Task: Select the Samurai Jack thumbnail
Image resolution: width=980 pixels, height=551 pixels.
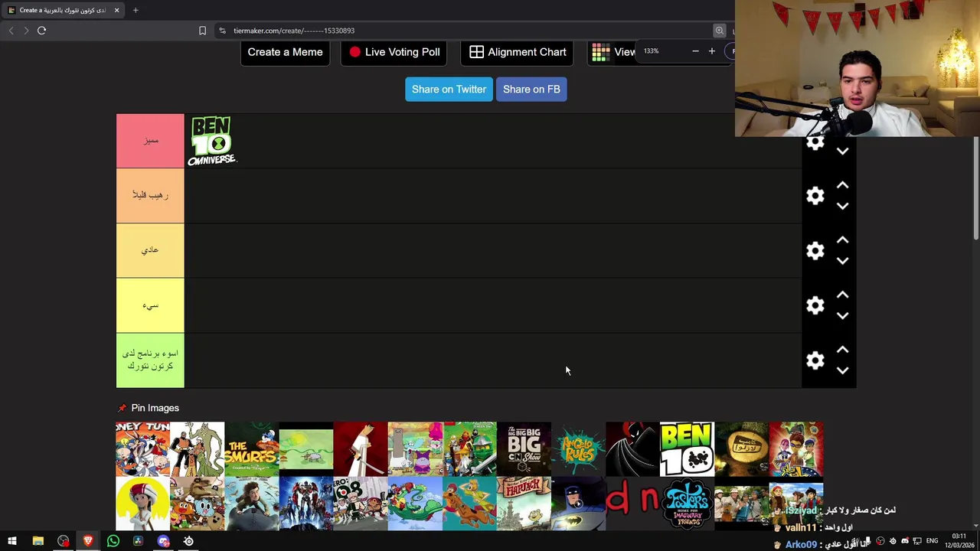Action: 361,449
